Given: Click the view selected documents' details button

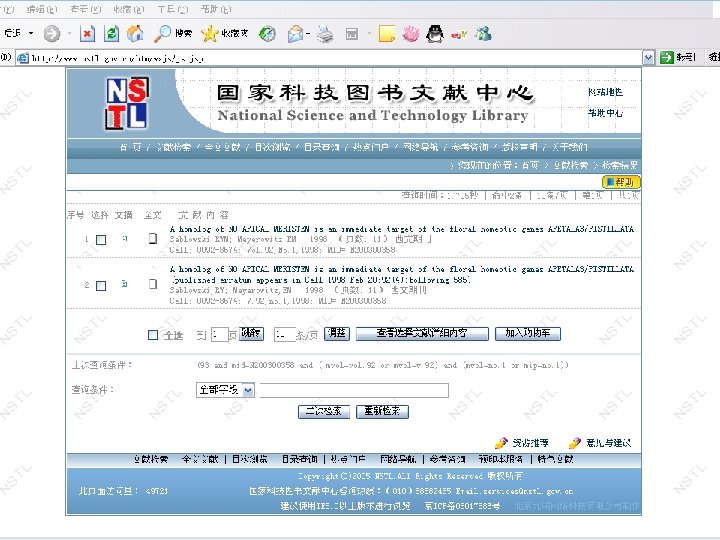Looking at the screenshot, I should 422,333.
